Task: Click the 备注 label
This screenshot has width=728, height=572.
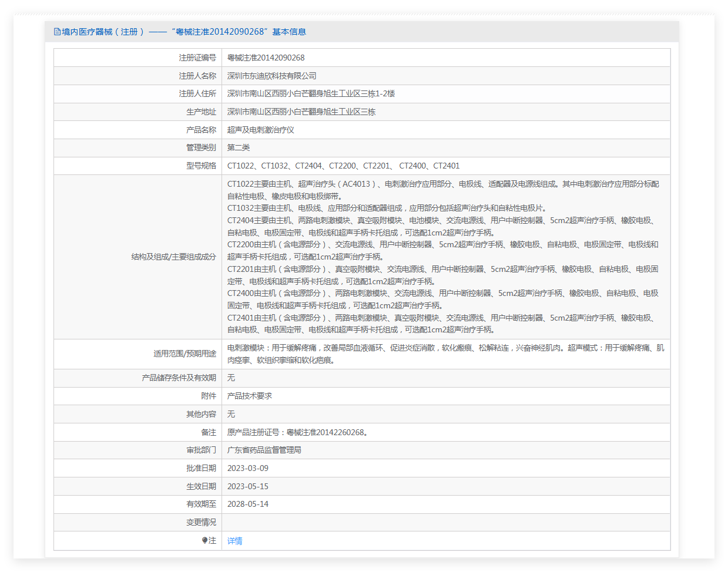Action: tap(209, 432)
